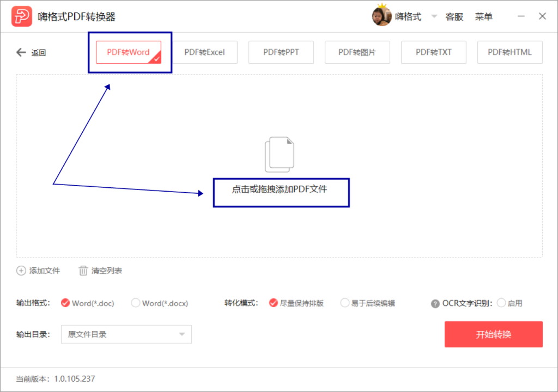Image resolution: width=558 pixels, height=392 pixels.
Task: Click the 开始转换 button
Action: point(494,334)
